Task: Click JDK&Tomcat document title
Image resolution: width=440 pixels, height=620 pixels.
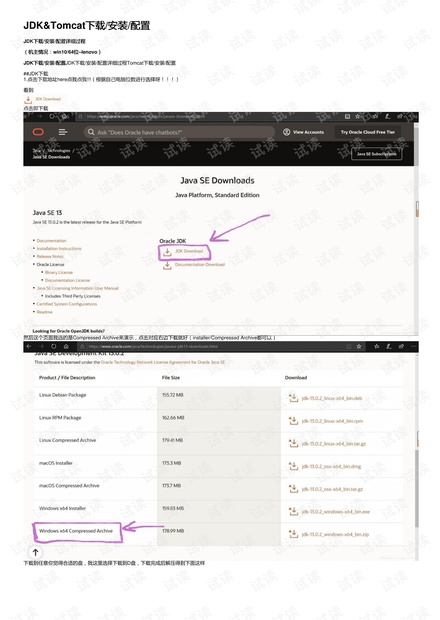Action: 87,26
